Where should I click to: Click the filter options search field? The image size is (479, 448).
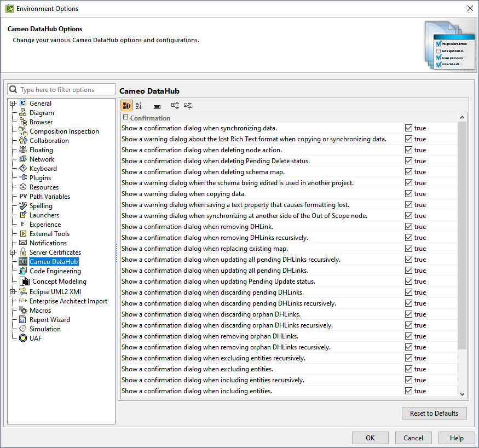click(61, 89)
